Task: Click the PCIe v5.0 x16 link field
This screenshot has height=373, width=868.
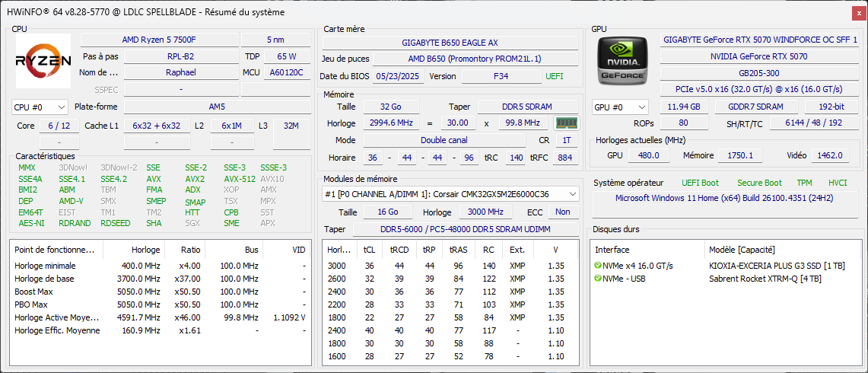Action: [x=759, y=89]
